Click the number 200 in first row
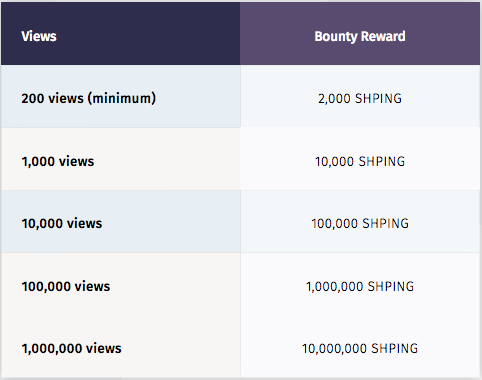This screenshot has width=482, height=380. coord(33,98)
